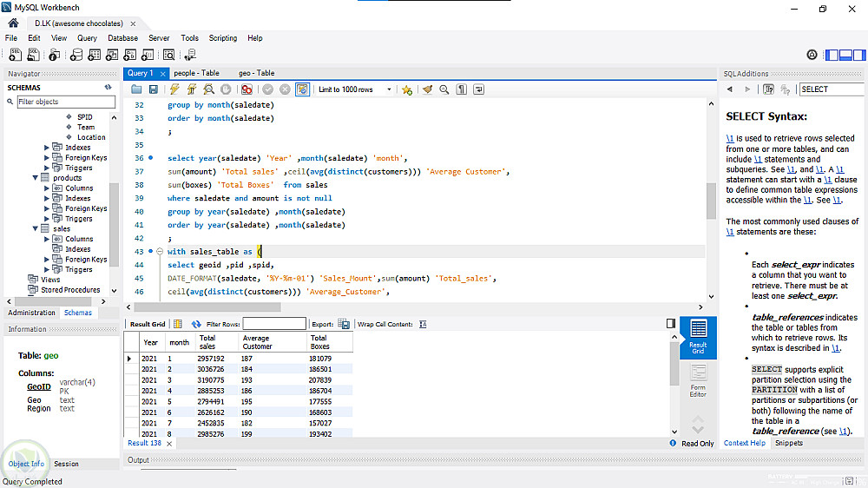Image resolution: width=868 pixels, height=488 pixels.
Task: Click the SQL editor vertical scrollbar
Action: [712, 200]
